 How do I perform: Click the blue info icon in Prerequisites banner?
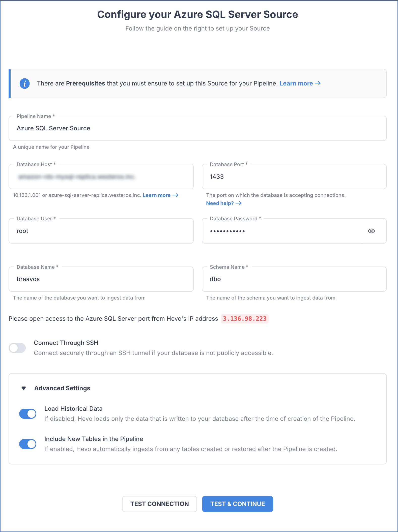(25, 83)
